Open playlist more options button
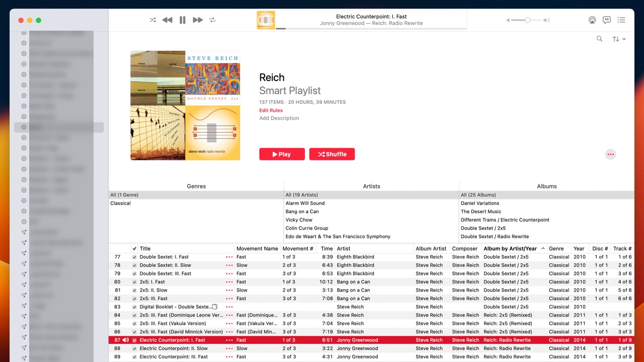Image resolution: width=644 pixels, height=362 pixels. pyautogui.click(x=610, y=154)
